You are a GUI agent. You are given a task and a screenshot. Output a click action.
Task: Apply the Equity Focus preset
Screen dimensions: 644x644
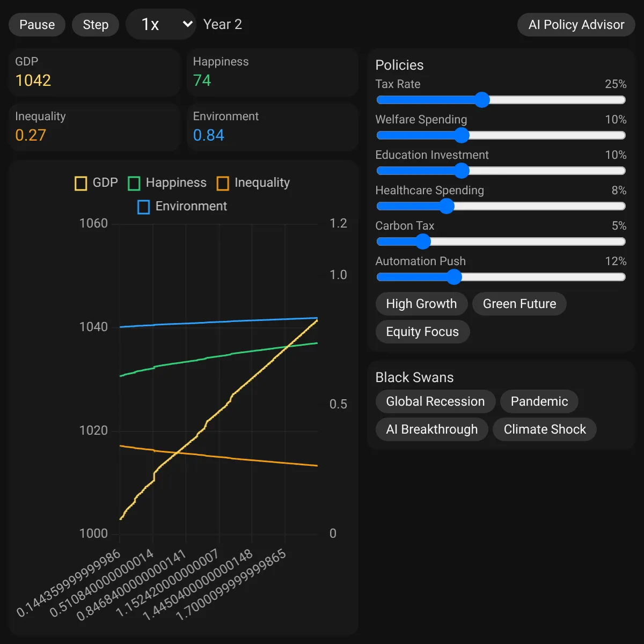[422, 332]
